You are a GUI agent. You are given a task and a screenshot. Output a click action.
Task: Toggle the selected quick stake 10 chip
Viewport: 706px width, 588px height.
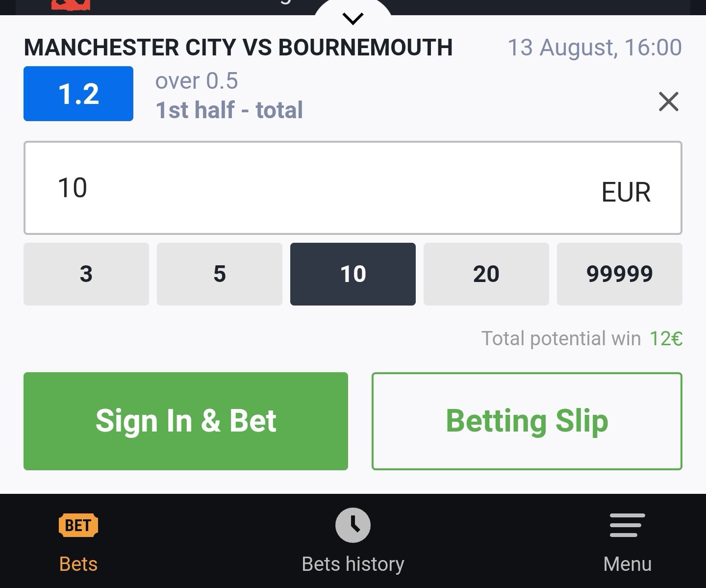pyautogui.click(x=353, y=274)
